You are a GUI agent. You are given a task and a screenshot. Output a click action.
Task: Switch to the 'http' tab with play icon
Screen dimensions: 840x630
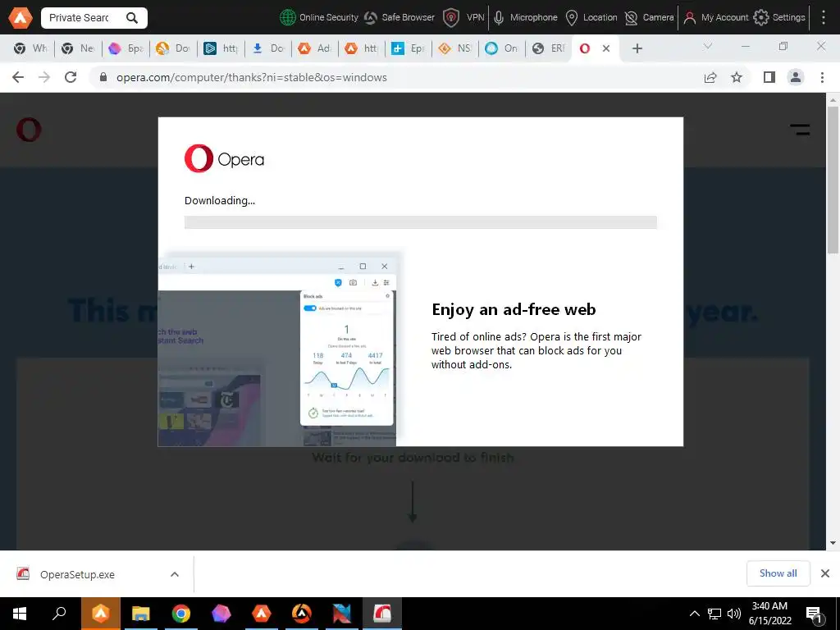[221, 48]
